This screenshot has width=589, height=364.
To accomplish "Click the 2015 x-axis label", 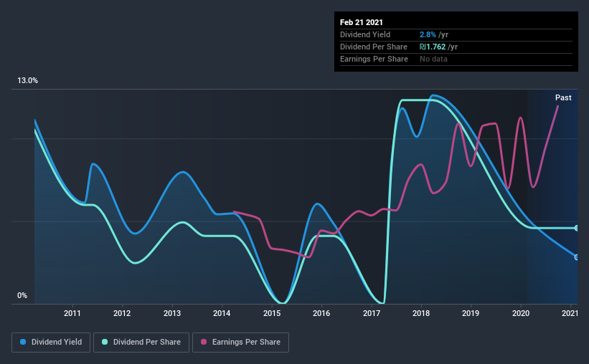I will 272,313.
